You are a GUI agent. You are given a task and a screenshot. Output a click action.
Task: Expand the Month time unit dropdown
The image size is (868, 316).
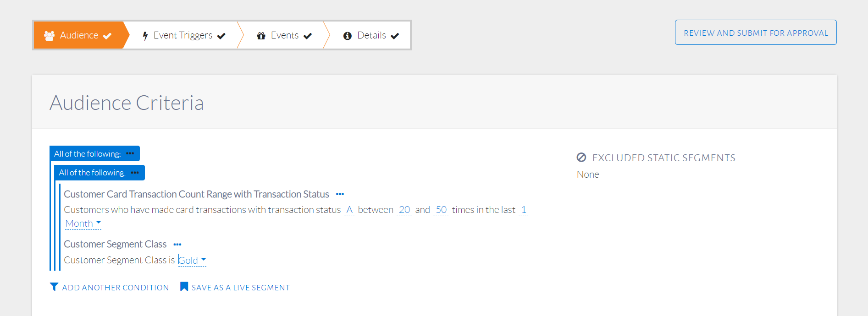pos(83,223)
